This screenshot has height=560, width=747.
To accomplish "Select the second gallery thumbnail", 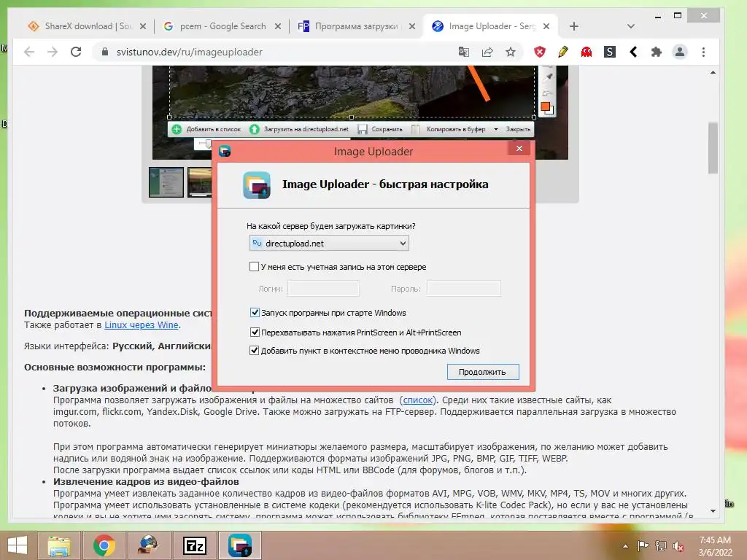I will pos(200,182).
